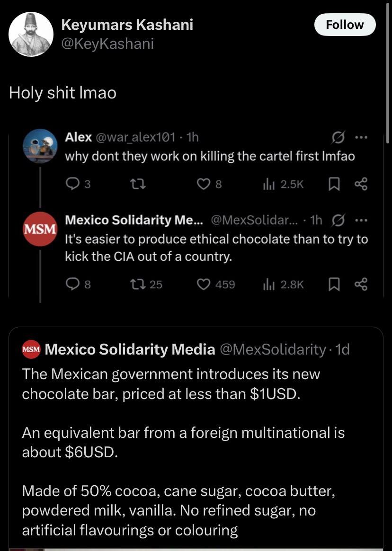Follow Keyumars Kashani
This screenshot has height=551, width=392.
[345, 25]
